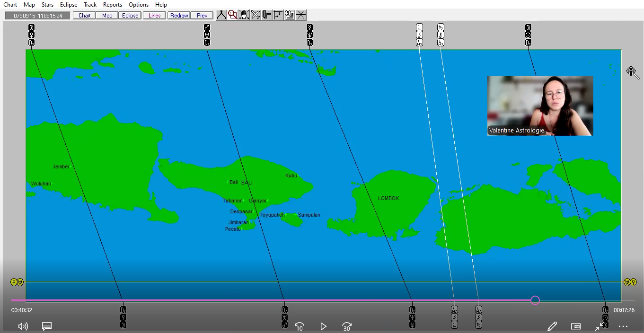Click the info report toolbar icon

(290, 15)
